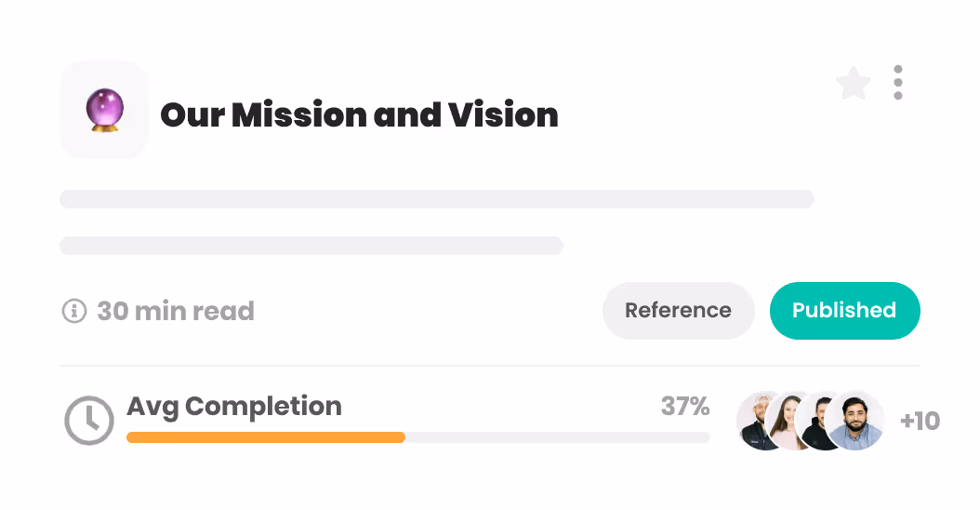Click the long description placeholder line

click(x=437, y=199)
